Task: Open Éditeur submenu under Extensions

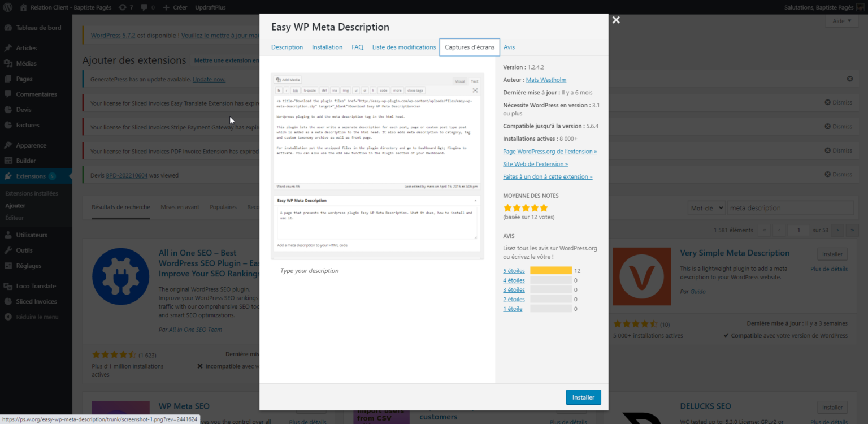Action: pyautogui.click(x=15, y=218)
